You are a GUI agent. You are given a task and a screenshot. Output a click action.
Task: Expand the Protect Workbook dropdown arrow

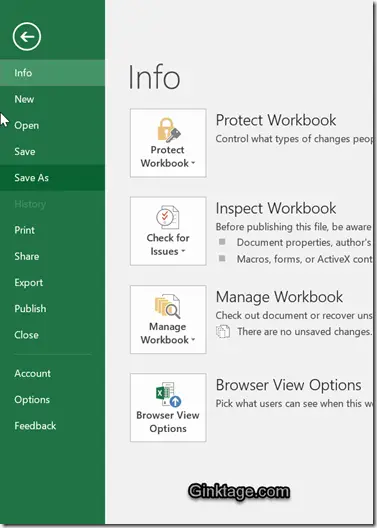point(193,163)
